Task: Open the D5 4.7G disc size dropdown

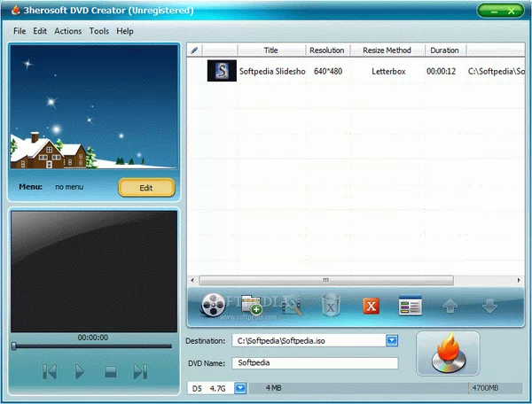Action: pos(239,388)
